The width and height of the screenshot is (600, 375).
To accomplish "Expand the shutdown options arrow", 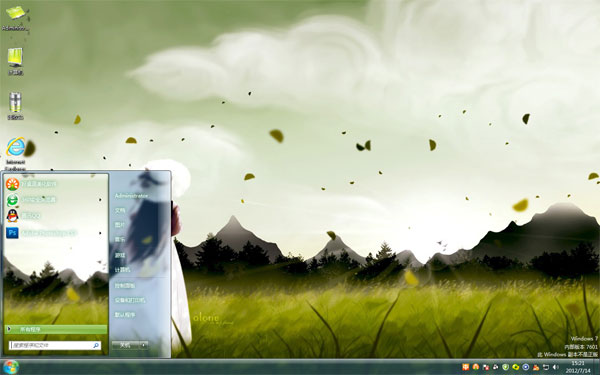I will pyautogui.click(x=143, y=345).
